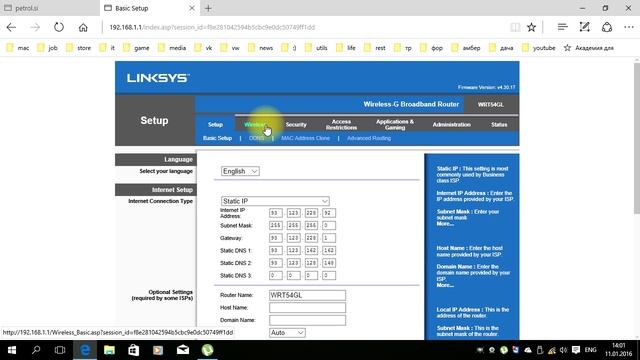The width and height of the screenshot is (640, 360).
Task: Open taskbar search
Action: [x=36, y=350]
